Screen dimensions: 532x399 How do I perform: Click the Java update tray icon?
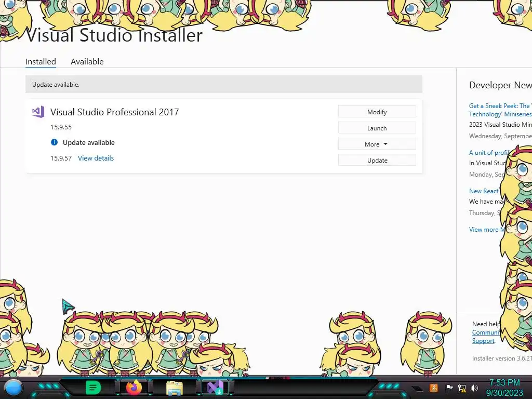[434, 388]
